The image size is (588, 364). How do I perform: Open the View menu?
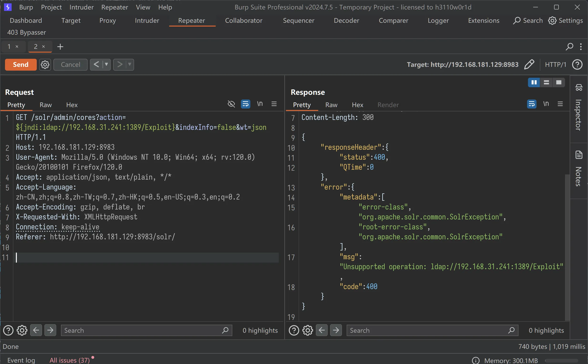click(x=143, y=7)
